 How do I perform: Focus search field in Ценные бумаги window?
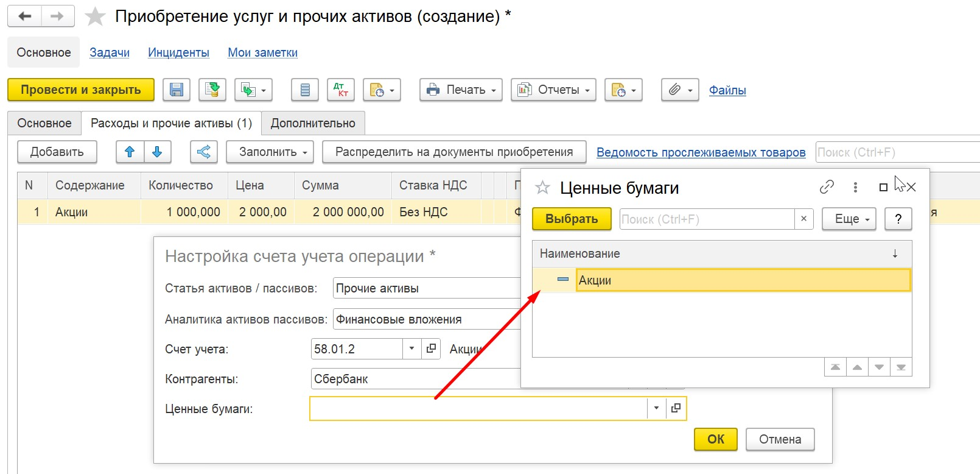point(707,219)
